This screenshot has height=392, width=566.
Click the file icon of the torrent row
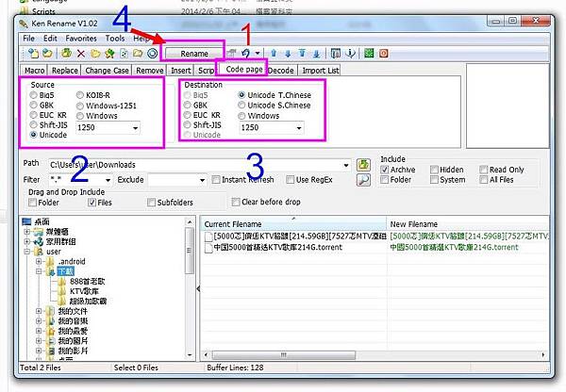click(208, 248)
